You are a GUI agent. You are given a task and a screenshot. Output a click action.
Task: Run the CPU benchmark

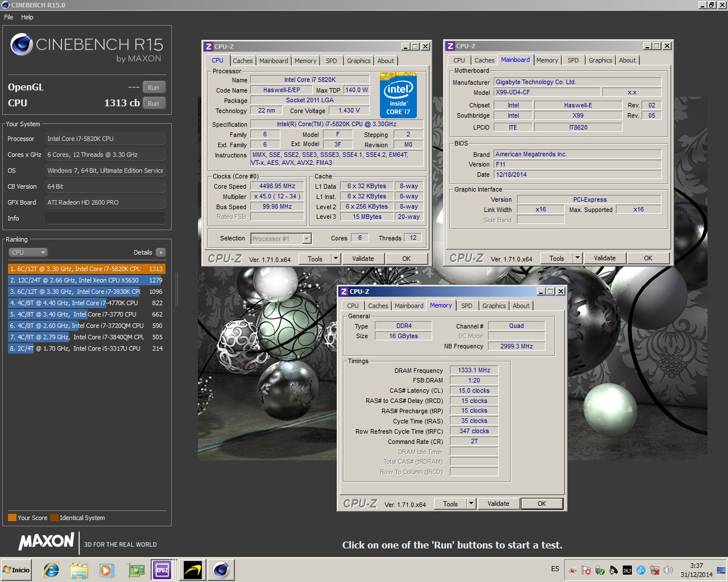point(154,103)
